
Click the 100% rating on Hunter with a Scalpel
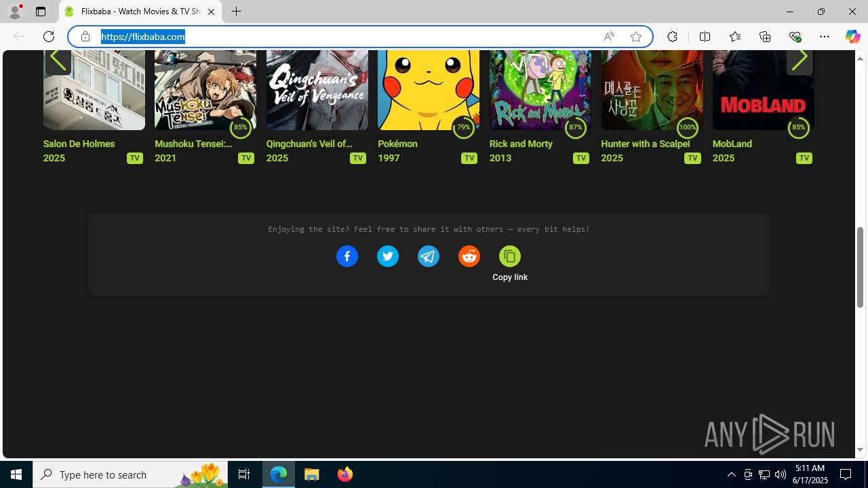pyautogui.click(x=687, y=127)
